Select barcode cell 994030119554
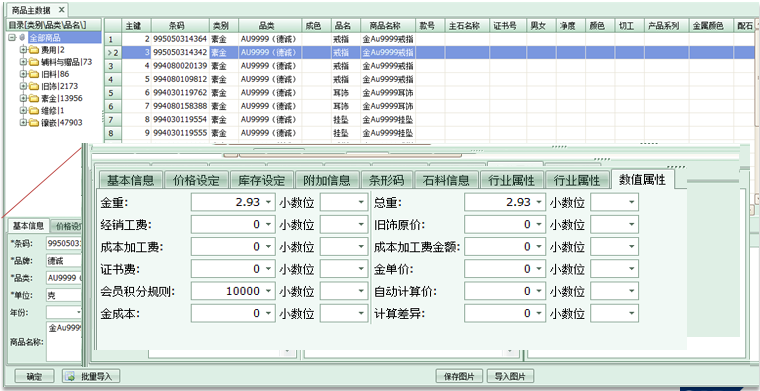Viewport: 760px width, 391px height. point(180,119)
